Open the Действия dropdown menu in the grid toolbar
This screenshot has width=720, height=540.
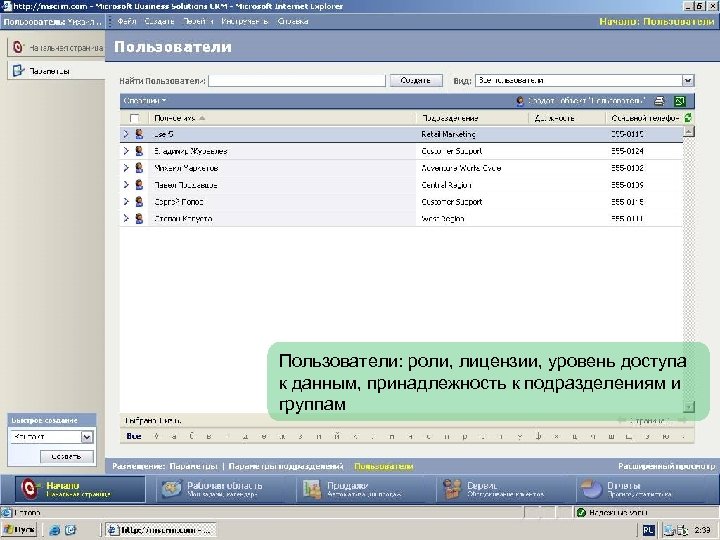click(145, 101)
